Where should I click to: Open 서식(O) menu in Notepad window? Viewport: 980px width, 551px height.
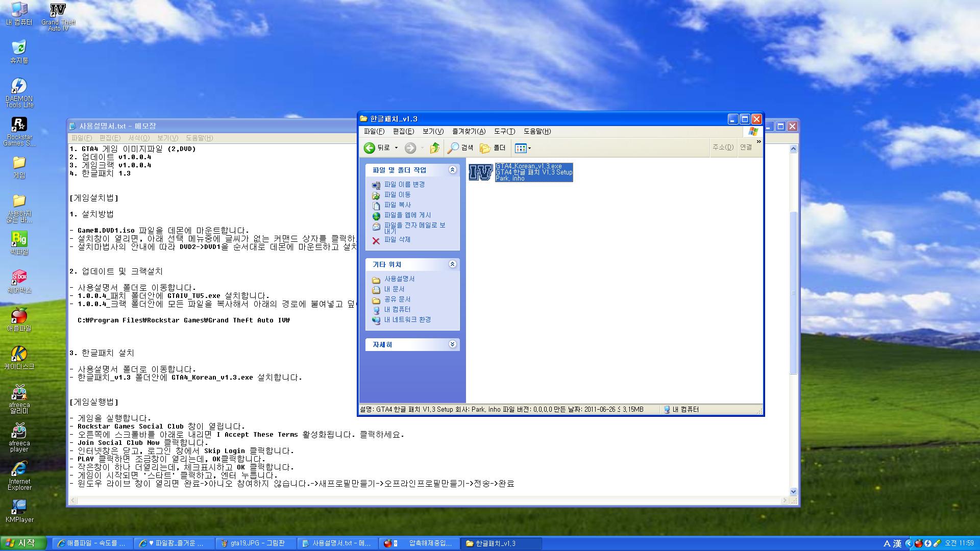[139, 138]
